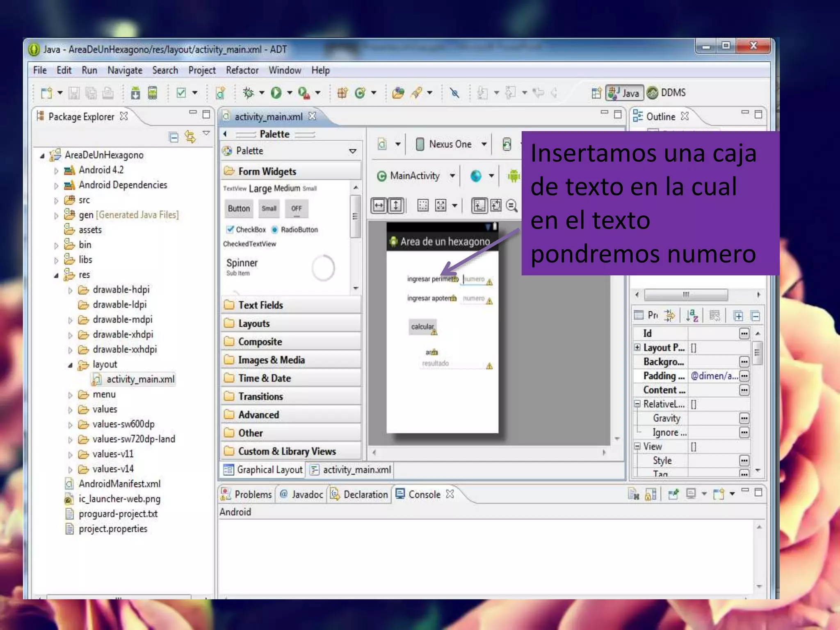Switch to the Graphical Layout tab
Image resolution: width=840 pixels, height=630 pixels.
[264, 470]
